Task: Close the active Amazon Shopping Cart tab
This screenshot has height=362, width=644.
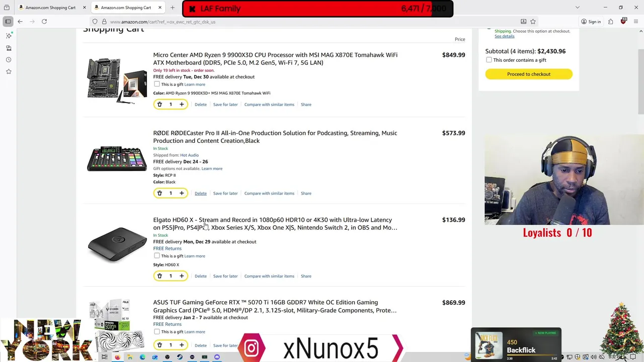Action: coord(160,8)
